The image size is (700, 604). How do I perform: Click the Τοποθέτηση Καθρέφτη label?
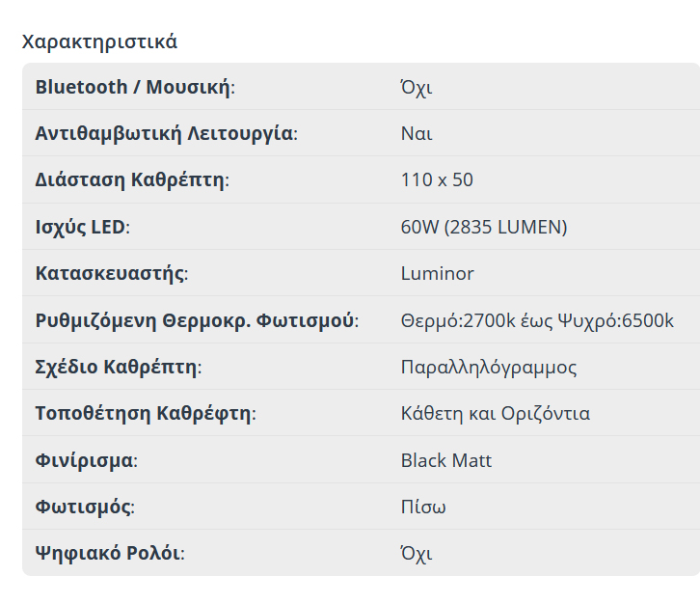tap(145, 414)
